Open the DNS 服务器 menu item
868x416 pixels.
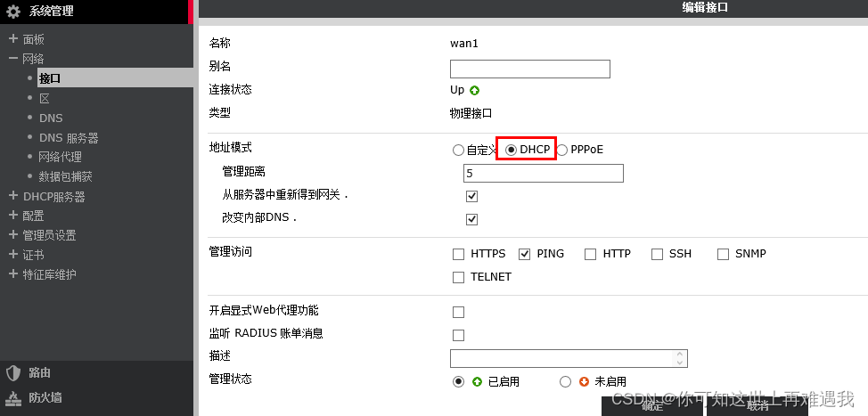(69, 138)
